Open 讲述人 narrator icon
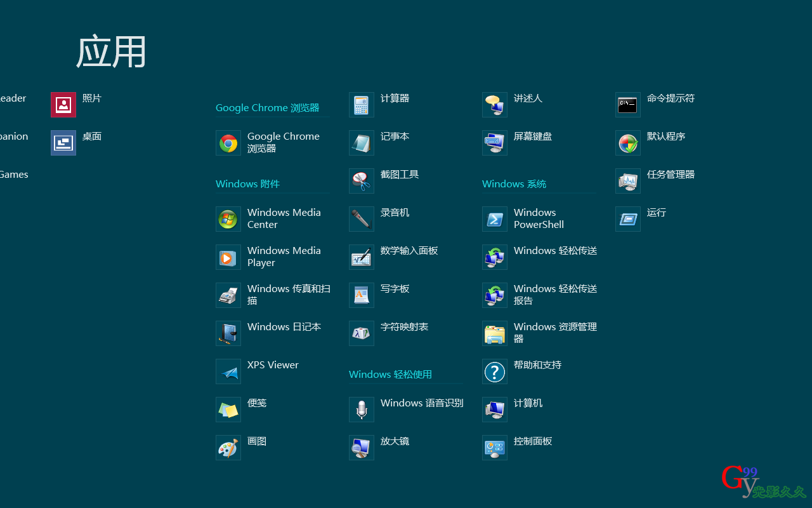This screenshot has width=812, height=508. coord(495,105)
